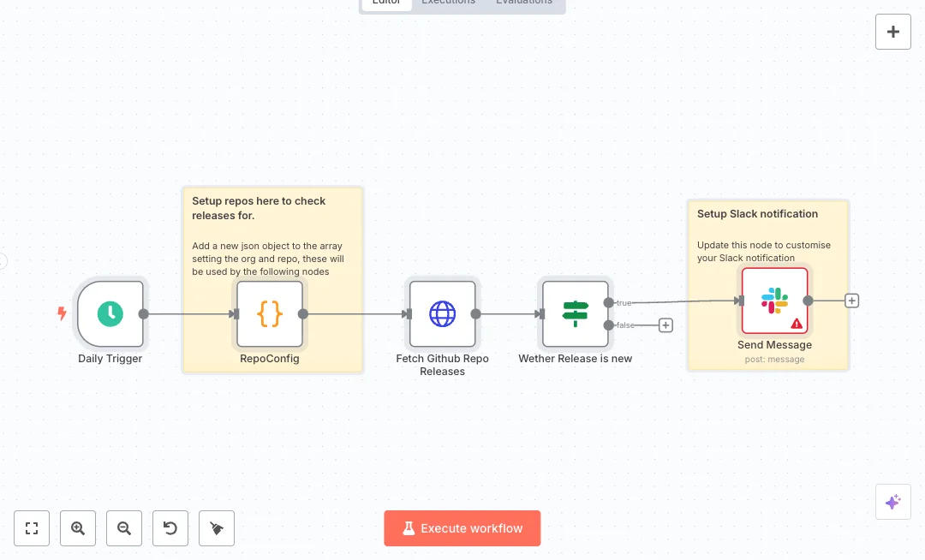This screenshot has height=560, width=925.
Task: Open the AI assistant sparkle button
Action: point(892,502)
